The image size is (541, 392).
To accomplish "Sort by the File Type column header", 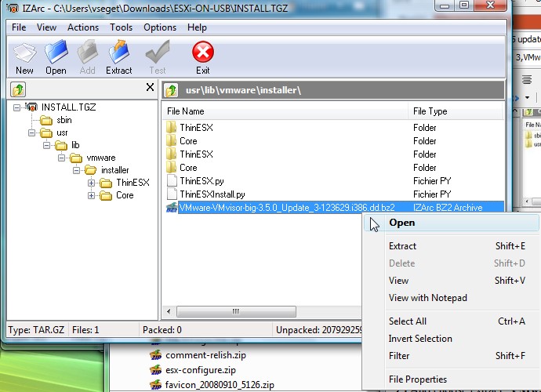I will (x=456, y=111).
